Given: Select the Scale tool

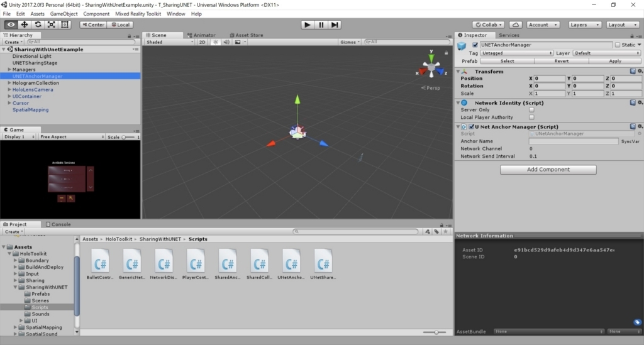Looking at the screenshot, I should 52,25.
